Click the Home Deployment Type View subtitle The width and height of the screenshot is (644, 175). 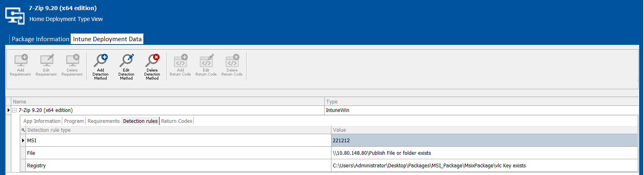click(66, 19)
